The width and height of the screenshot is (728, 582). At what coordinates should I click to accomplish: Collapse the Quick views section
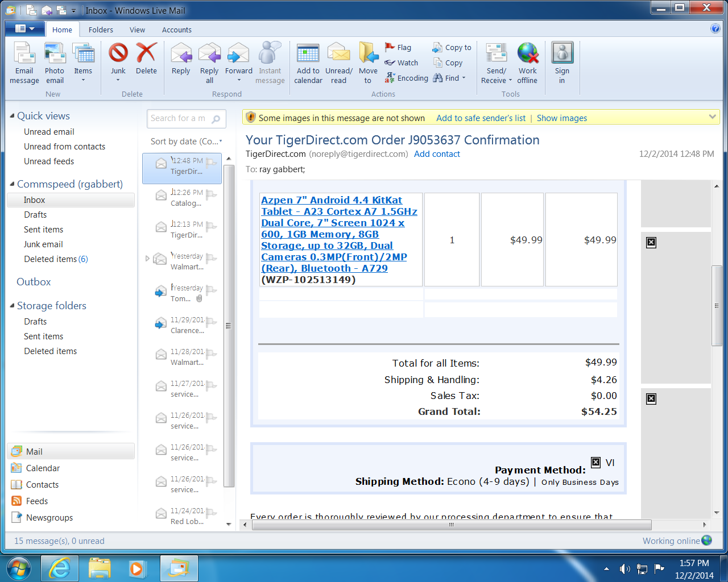coord(12,116)
